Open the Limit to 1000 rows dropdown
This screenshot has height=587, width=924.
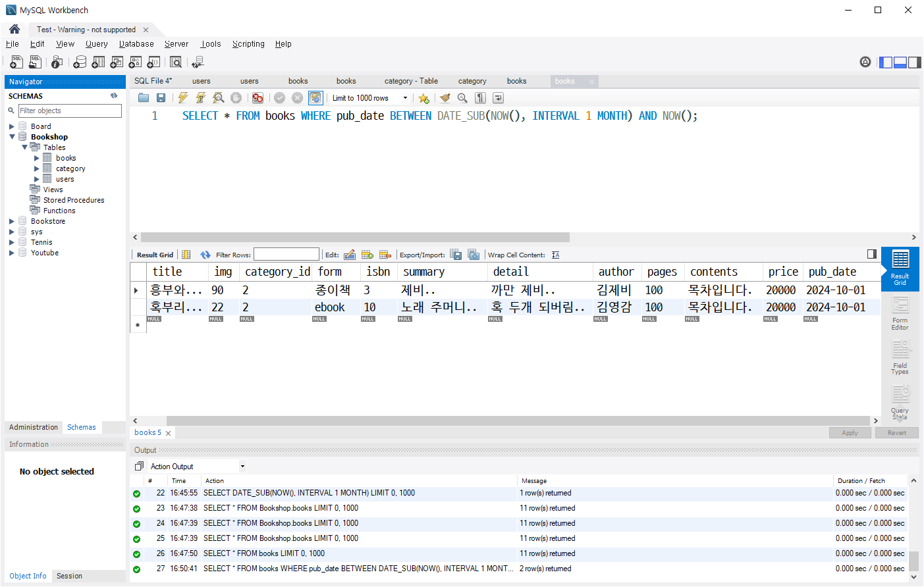pos(370,98)
